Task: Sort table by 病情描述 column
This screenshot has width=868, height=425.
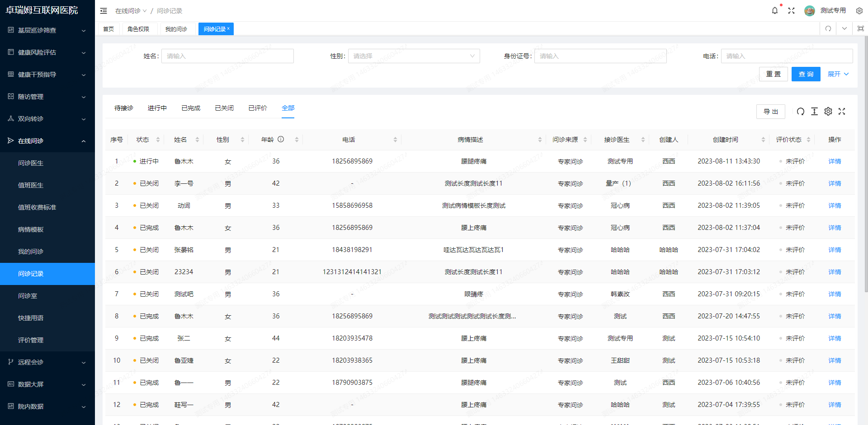Action: [x=540, y=140]
